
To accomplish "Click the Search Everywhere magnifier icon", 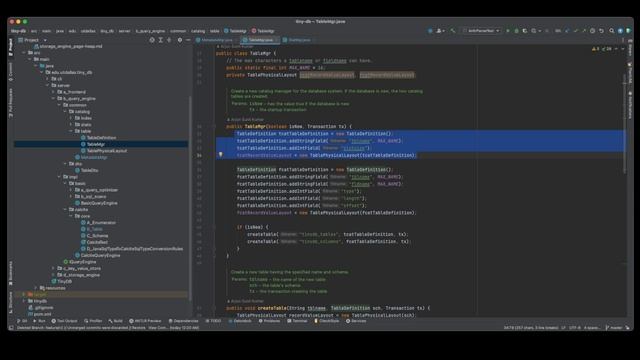I will pos(611,31).
